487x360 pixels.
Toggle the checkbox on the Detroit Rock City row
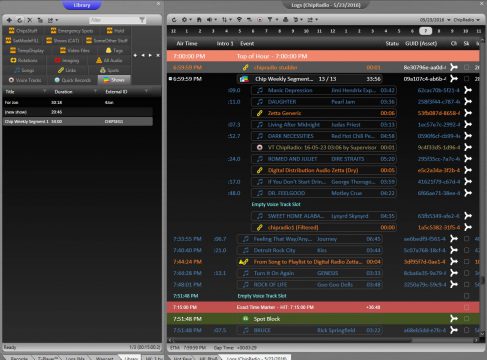point(466,250)
